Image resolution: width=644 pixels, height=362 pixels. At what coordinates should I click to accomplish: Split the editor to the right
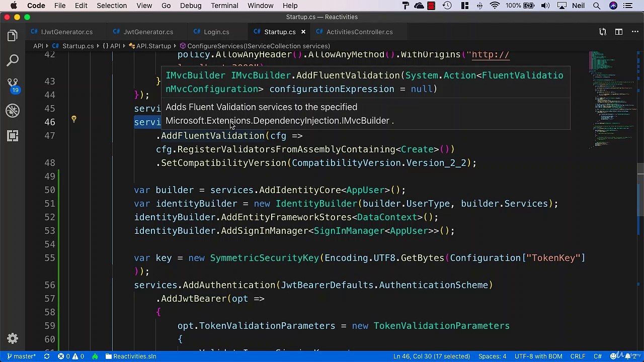pos(618,32)
